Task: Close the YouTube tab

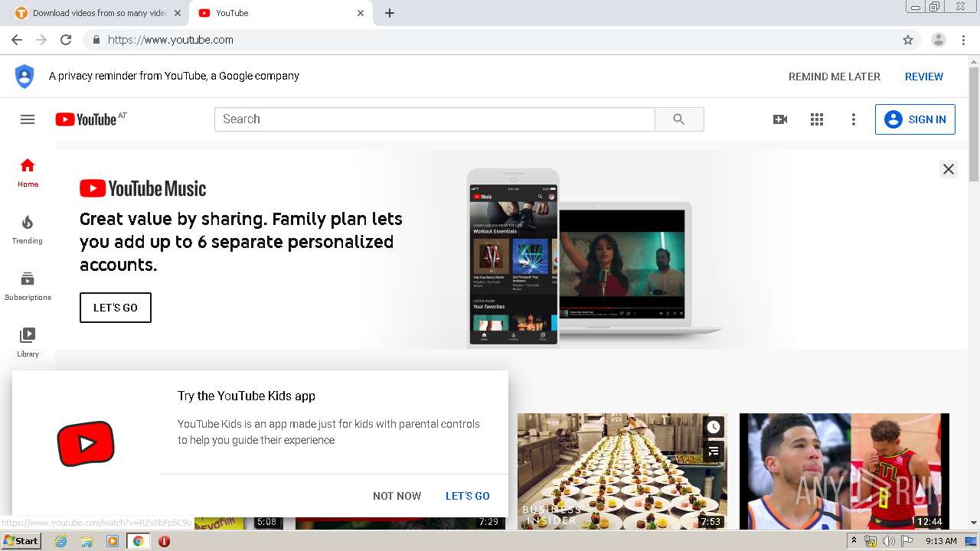Action: 361,13
